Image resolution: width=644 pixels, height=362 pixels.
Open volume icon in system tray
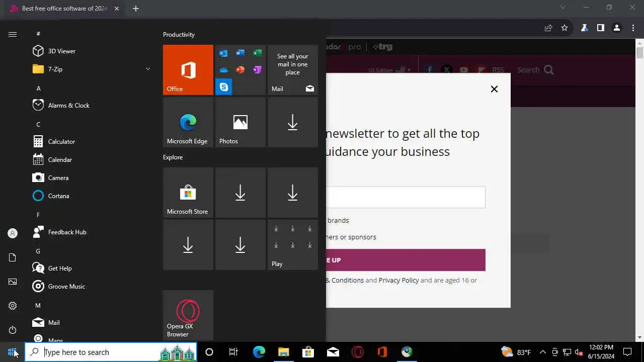[x=579, y=352]
